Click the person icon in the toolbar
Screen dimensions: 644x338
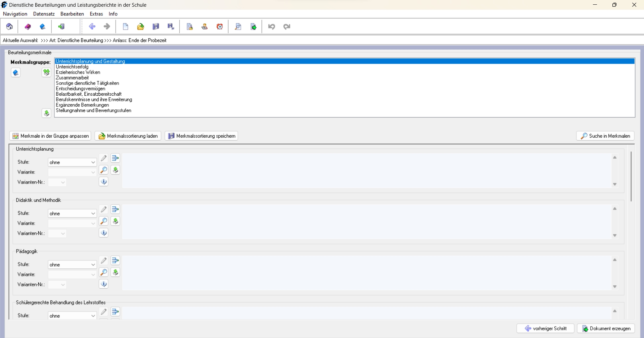(205, 27)
